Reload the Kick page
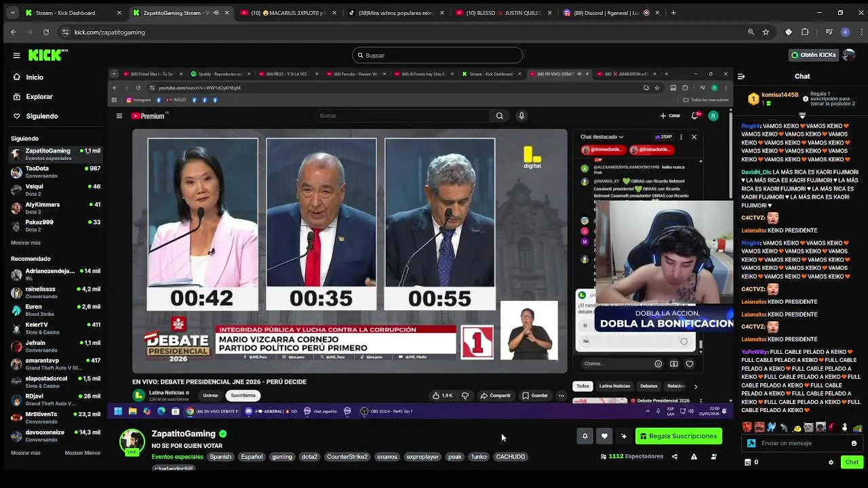The width and height of the screenshot is (868, 488). click(46, 32)
